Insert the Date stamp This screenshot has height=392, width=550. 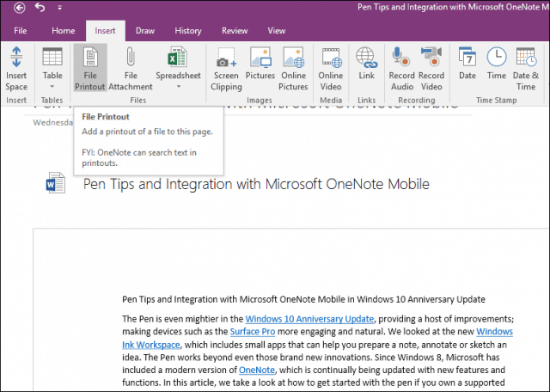point(467,64)
